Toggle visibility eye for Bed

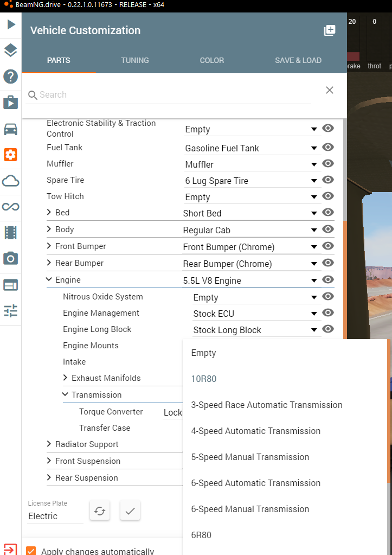coord(328,212)
